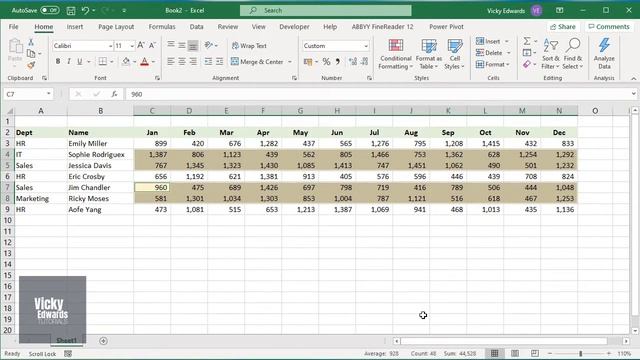Click Insert cells button
Viewport: 640px width, 360px height.
click(x=488, y=41)
